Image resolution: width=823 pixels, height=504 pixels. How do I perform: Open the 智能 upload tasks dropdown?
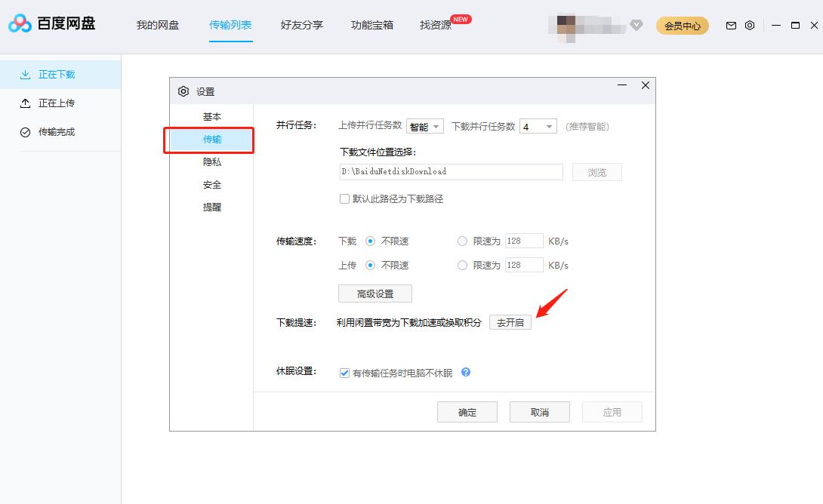click(x=425, y=126)
